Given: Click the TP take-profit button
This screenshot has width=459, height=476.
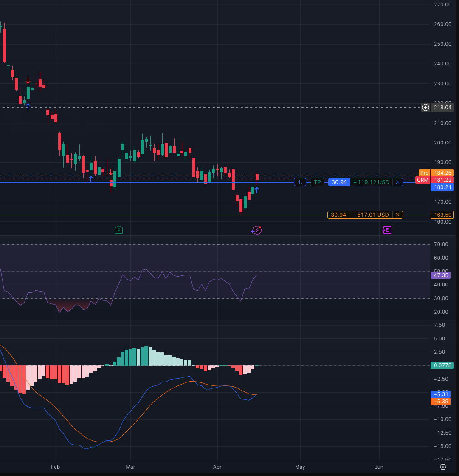Looking at the screenshot, I should 317,182.
